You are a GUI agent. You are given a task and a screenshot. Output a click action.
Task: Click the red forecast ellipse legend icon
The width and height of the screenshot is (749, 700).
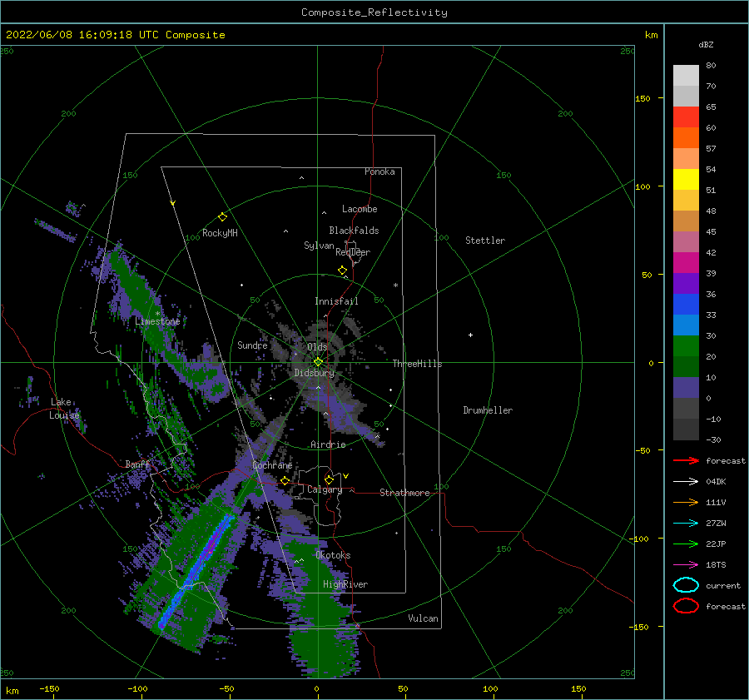click(x=686, y=606)
